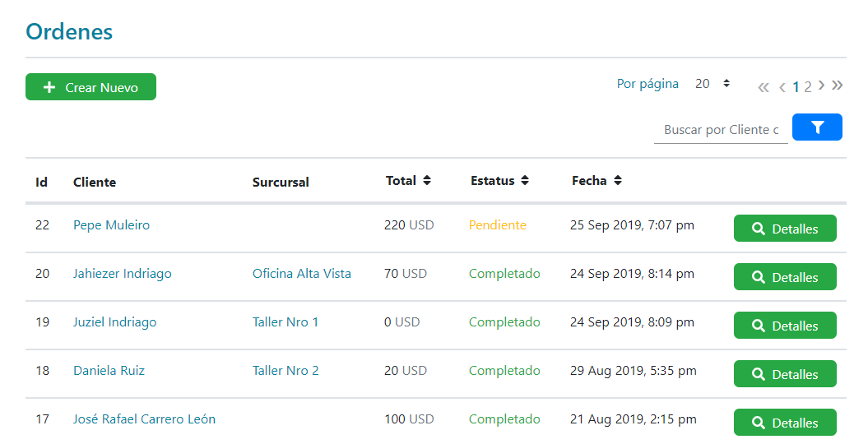Go to the first page arrows
The image size is (868, 444).
coord(764,86)
